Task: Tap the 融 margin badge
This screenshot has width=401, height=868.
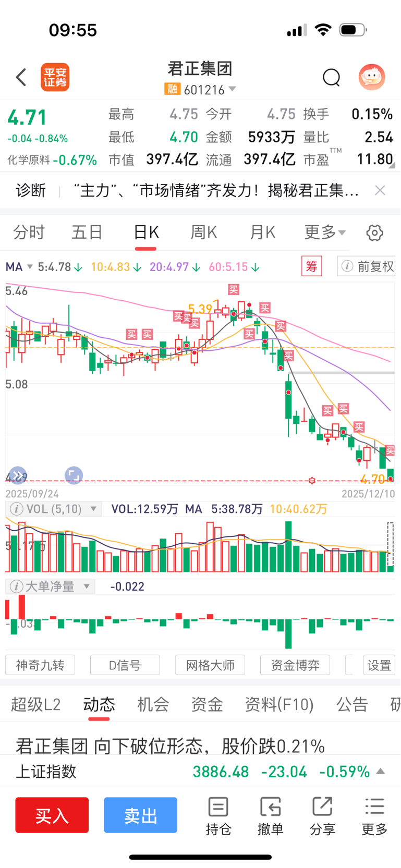Action: [x=172, y=89]
